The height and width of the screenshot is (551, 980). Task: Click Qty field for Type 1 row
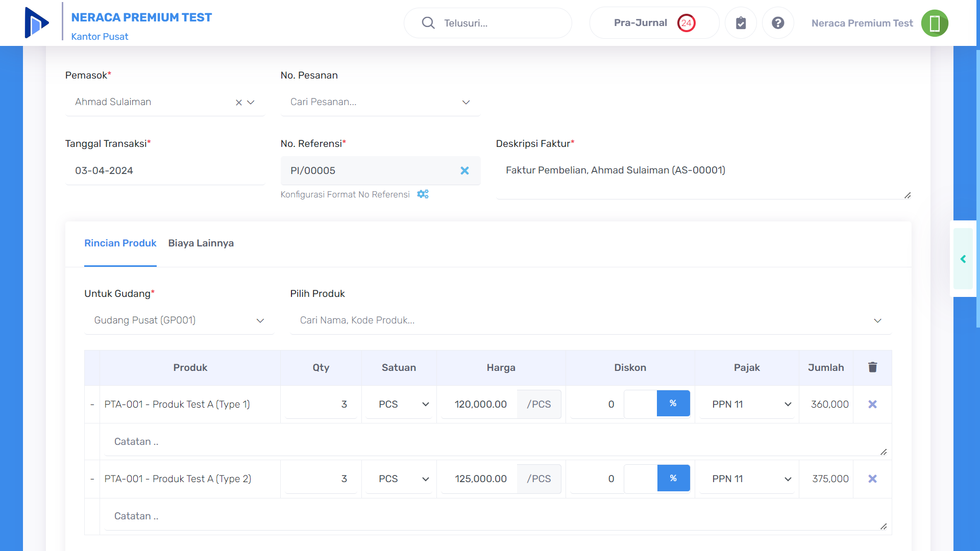click(321, 404)
